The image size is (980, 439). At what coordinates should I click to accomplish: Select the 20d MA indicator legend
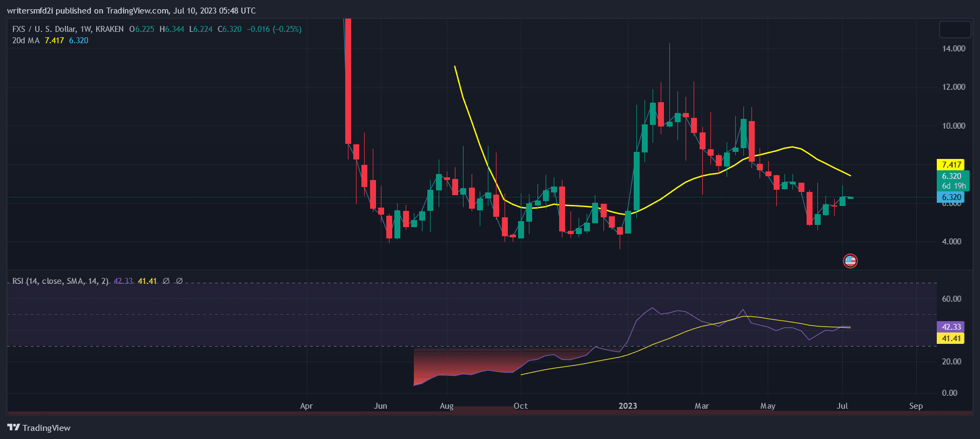pyautogui.click(x=26, y=41)
